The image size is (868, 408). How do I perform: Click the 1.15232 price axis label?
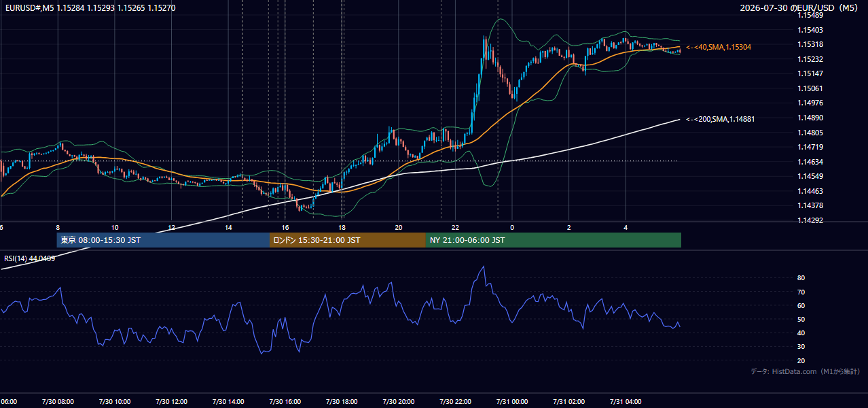point(810,59)
